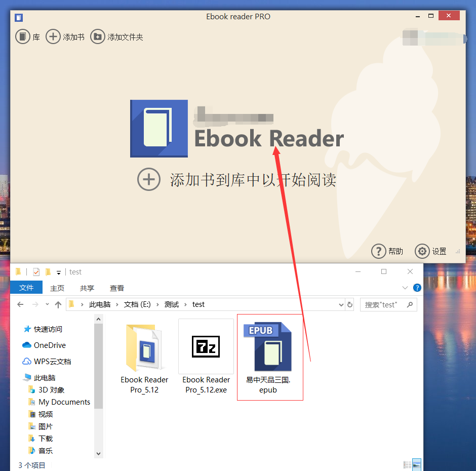Click 测试 in the address breadcrumb

coord(172,304)
